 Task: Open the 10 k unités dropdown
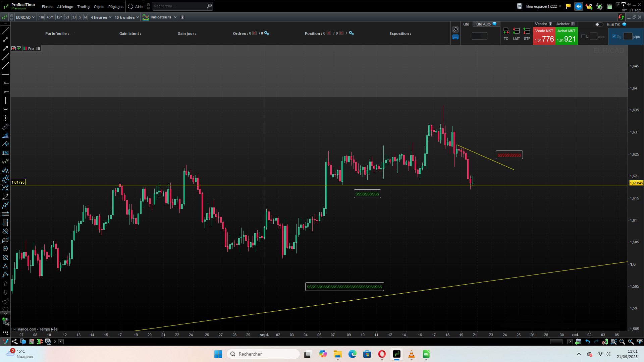126,17
